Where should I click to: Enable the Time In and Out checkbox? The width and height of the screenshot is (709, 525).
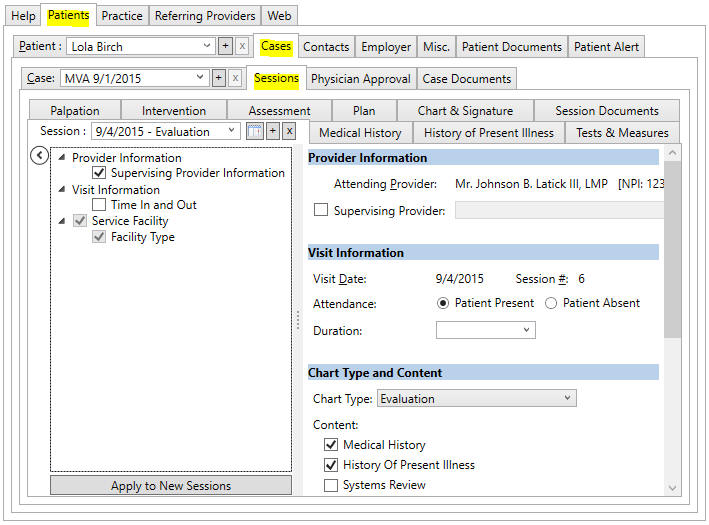(x=99, y=205)
